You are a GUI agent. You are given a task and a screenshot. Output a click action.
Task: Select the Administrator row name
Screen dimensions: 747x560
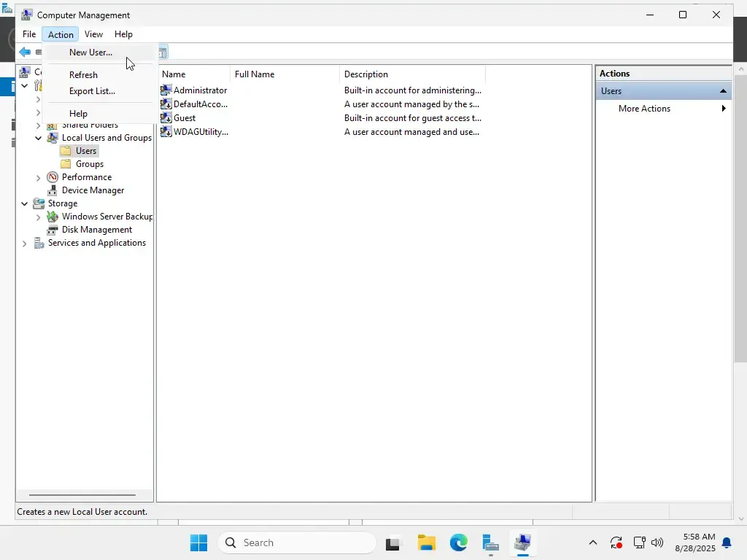pyautogui.click(x=200, y=90)
